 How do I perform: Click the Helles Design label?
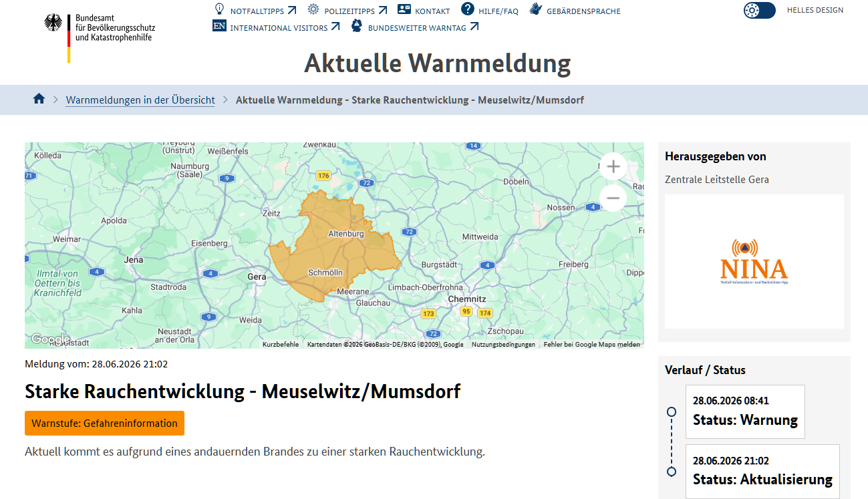(x=815, y=10)
